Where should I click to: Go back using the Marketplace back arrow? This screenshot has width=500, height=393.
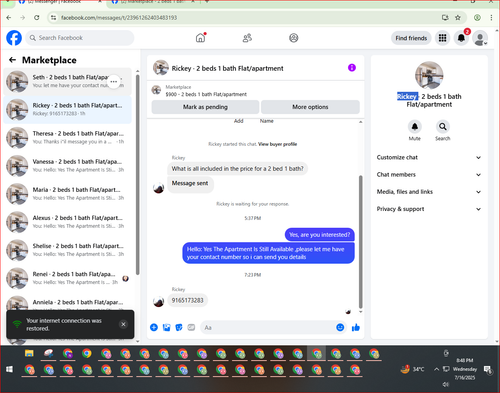(12, 60)
